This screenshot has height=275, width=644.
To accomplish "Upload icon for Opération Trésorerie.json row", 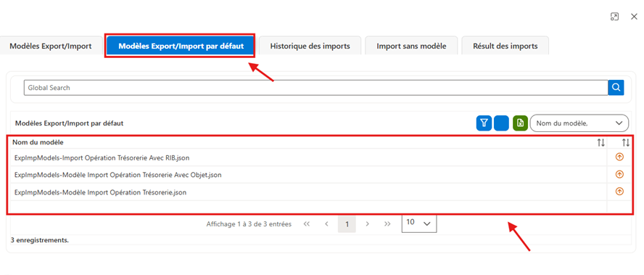I will (x=619, y=191).
